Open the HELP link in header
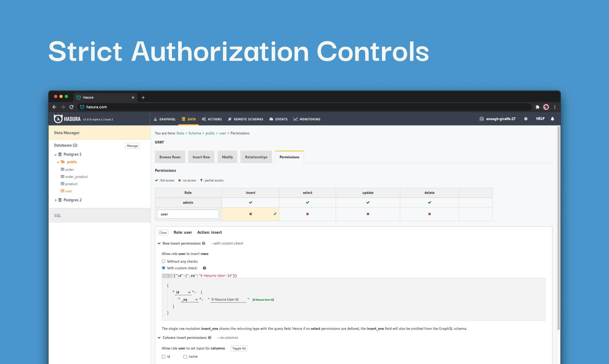Screen dimensions: 609x364 tap(540, 119)
